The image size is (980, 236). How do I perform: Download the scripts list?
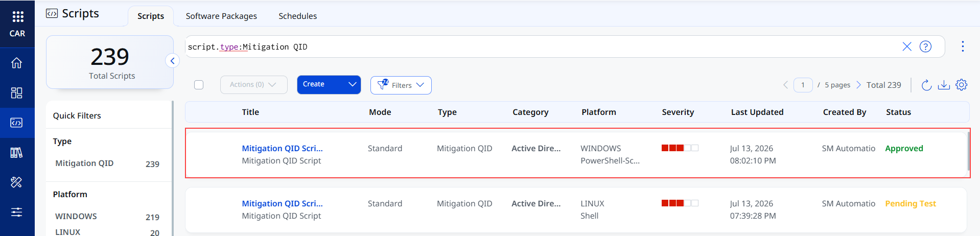(x=944, y=85)
